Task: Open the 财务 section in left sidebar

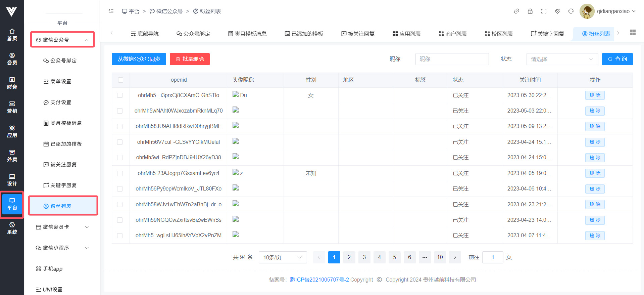Action: [12, 83]
